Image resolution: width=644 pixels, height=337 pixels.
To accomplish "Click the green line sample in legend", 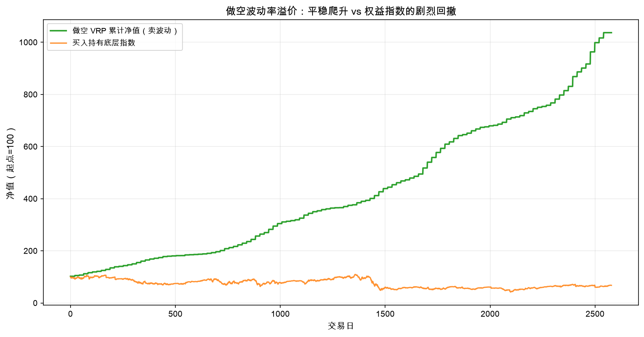I will point(58,31).
